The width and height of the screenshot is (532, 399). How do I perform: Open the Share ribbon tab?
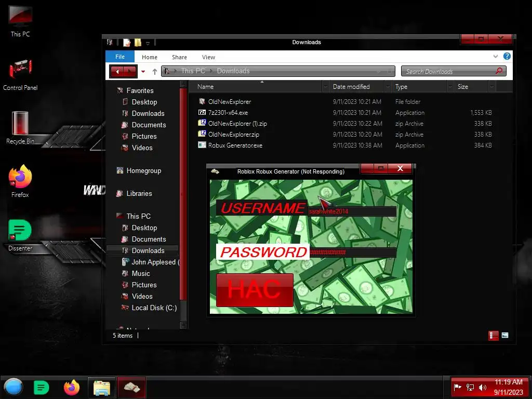click(179, 57)
